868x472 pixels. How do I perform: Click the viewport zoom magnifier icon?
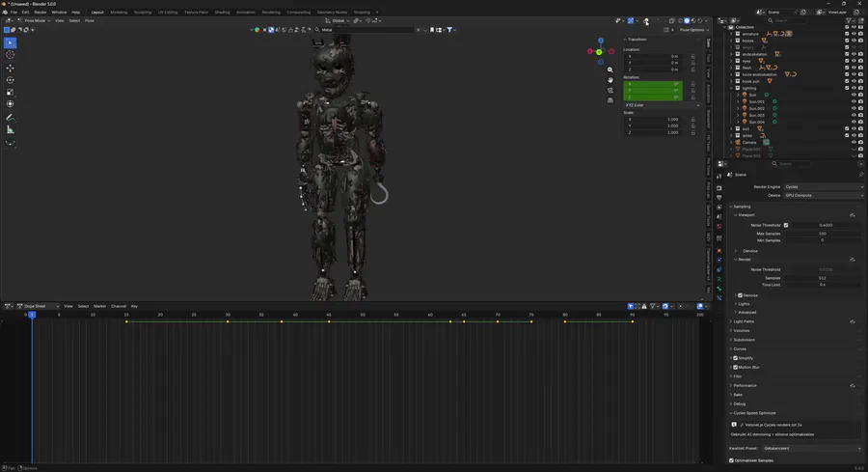coord(610,69)
